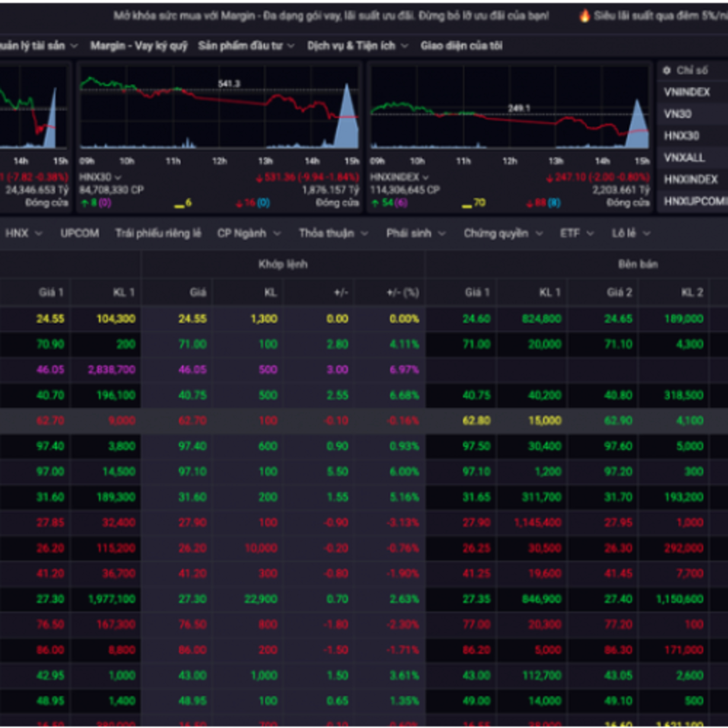
Task: Select VNINDEX in the Chỉ số list
Action: (687, 92)
